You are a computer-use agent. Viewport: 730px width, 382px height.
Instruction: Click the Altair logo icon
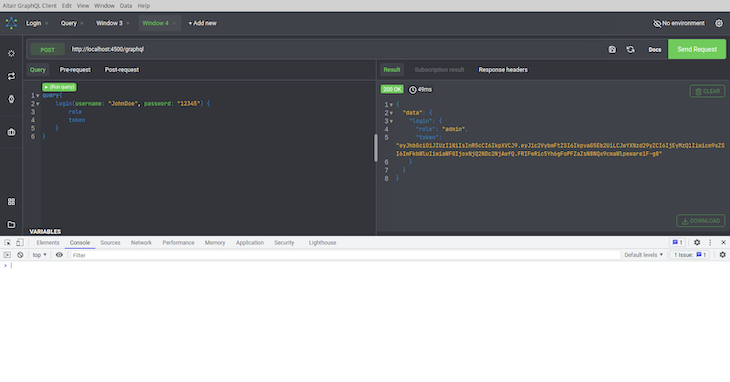[x=11, y=23]
